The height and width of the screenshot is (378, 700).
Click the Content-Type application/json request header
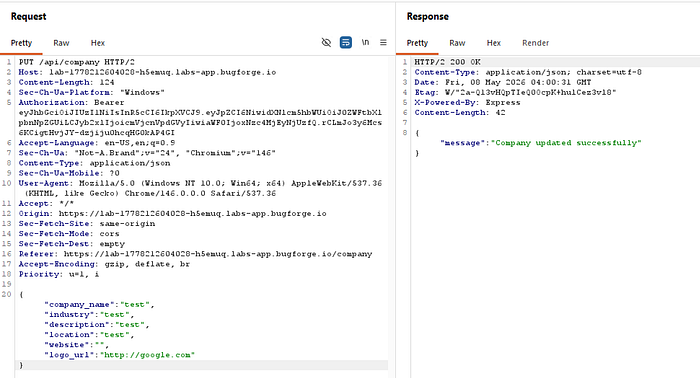pyautogui.click(x=94, y=163)
